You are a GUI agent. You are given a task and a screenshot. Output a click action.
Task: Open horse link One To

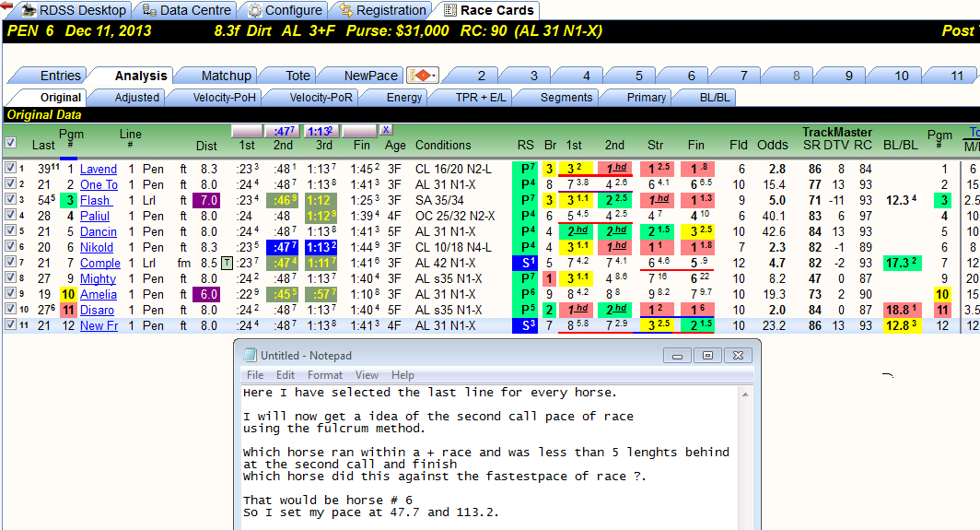pyautogui.click(x=99, y=185)
